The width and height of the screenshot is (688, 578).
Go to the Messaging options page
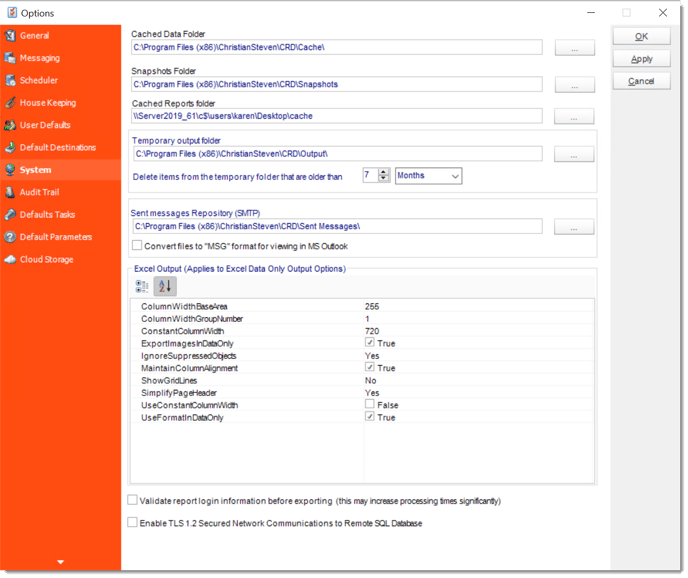(40, 58)
